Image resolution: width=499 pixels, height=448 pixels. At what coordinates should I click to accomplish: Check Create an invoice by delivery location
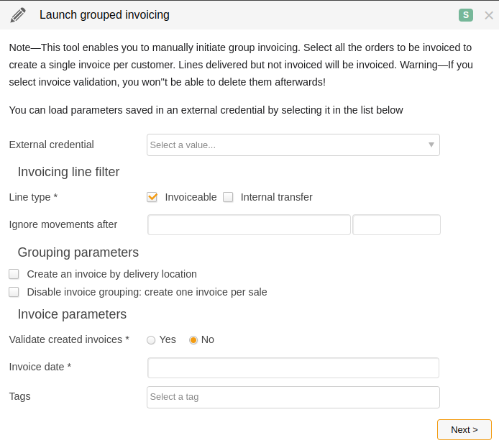[14, 274]
